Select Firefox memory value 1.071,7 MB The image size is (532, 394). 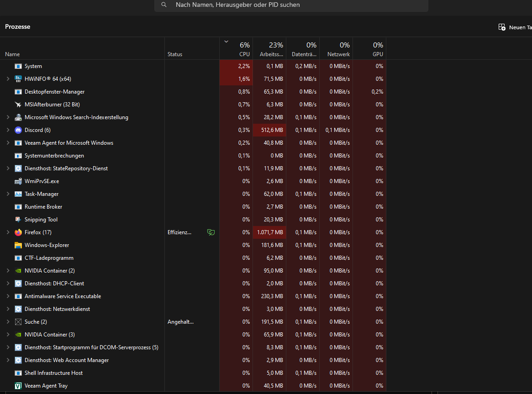pos(270,232)
